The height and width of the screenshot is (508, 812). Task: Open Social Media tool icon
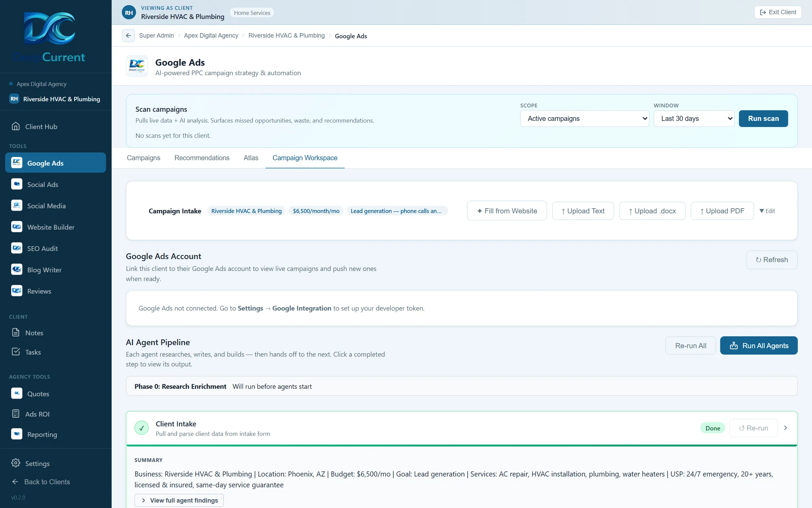tap(17, 205)
